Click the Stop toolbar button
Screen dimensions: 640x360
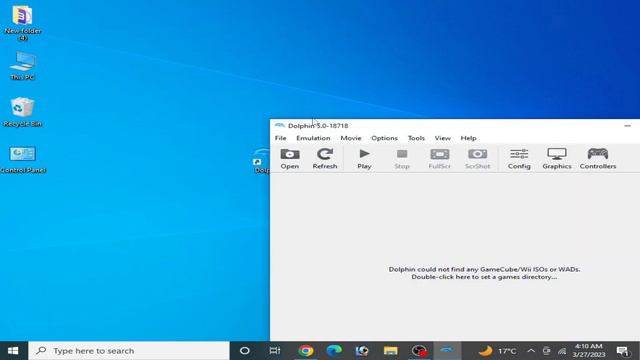coord(402,159)
